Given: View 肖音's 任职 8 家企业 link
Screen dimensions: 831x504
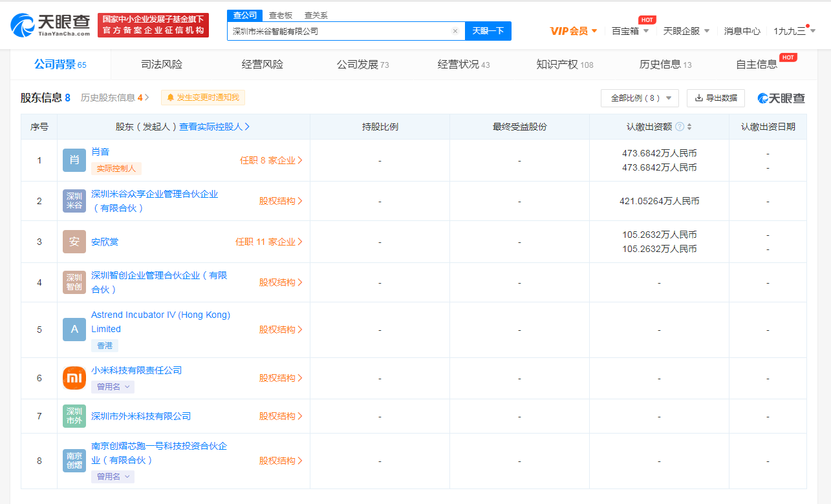Looking at the screenshot, I should (x=271, y=160).
